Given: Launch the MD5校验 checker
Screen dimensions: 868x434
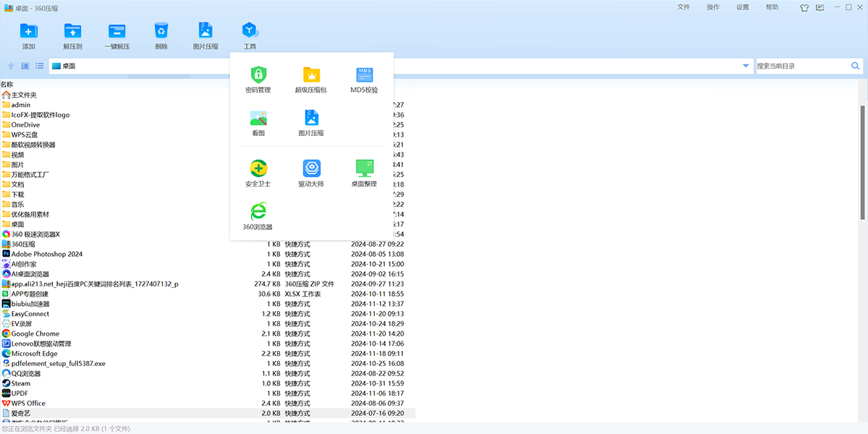Looking at the screenshot, I should click(365, 80).
